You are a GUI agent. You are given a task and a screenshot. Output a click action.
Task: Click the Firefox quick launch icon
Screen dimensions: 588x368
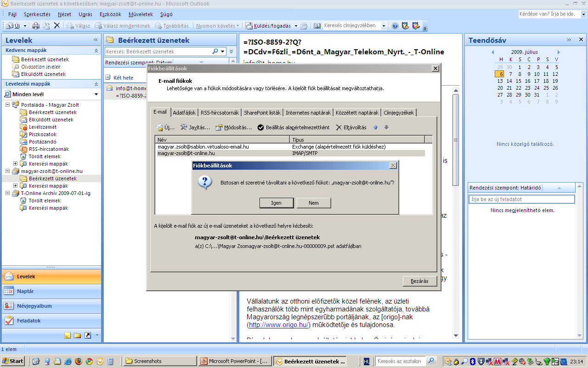pyautogui.click(x=78, y=361)
